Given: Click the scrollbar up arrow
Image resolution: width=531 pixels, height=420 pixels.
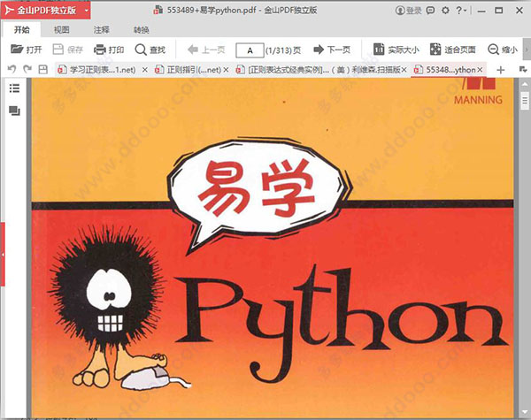Looking at the screenshot, I should pos(525,84).
